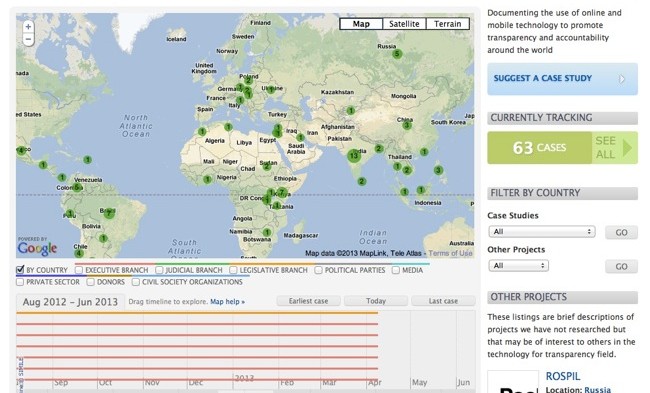Screen dimensions: 650x393
Task: Enable the Executive Branch filter
Action: click(x=79, y=270)
